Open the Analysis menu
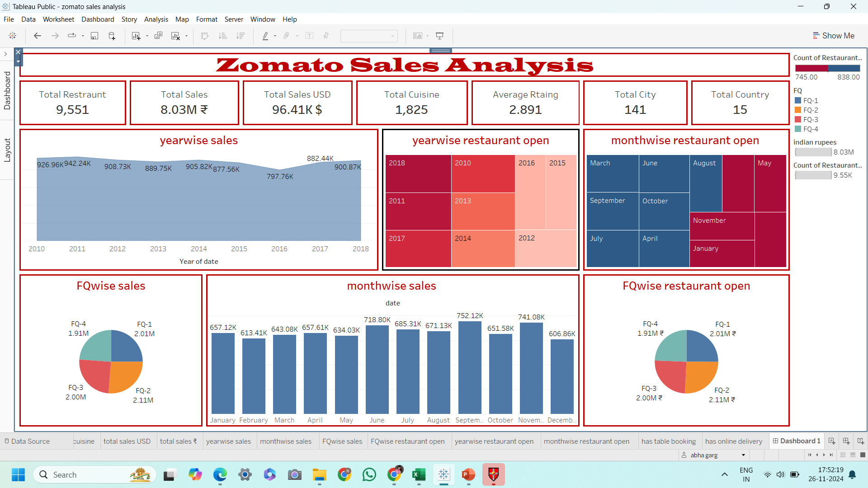The width and height of the screenshot is (868, 488). pyautogui.click(x=156, y=19)
